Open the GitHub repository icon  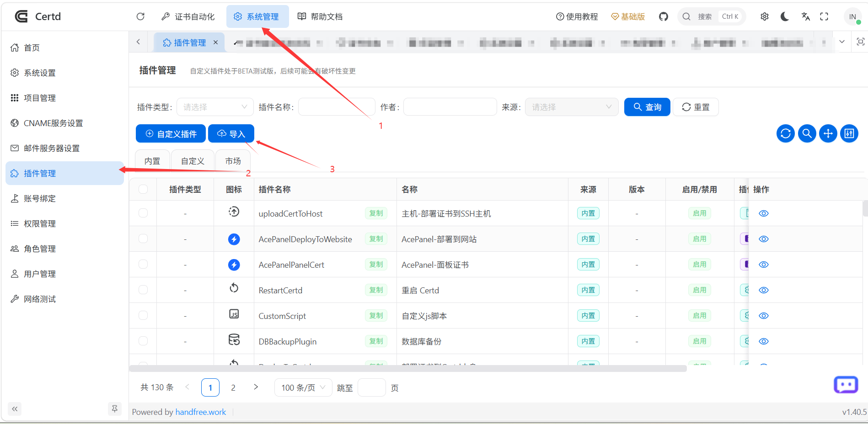click(664, 16)
